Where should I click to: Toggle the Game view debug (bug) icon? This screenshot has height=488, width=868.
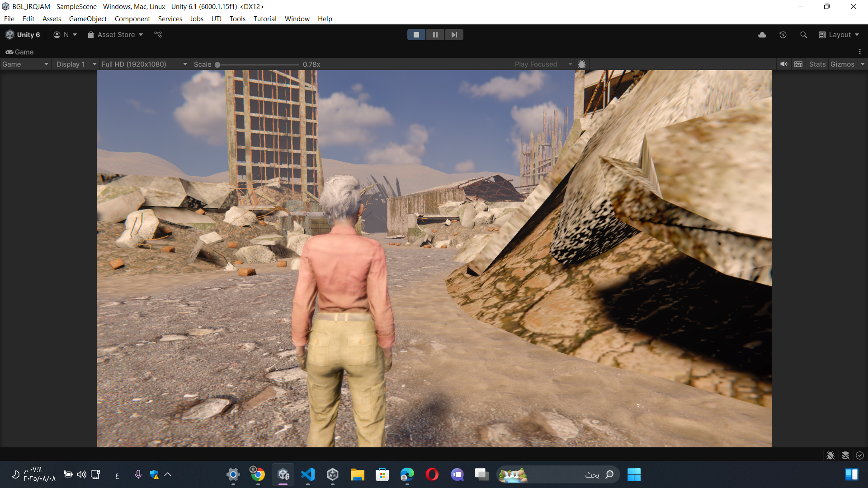click(582, 64)
